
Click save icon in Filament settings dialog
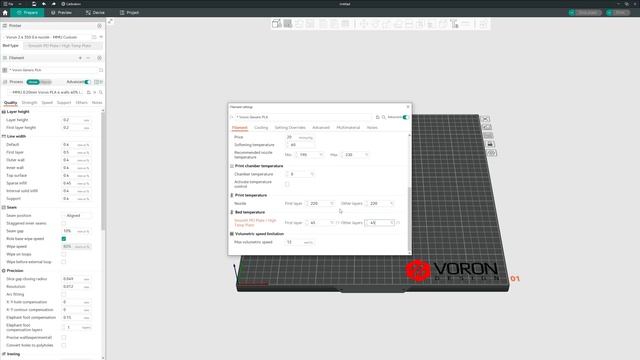[378, 117]
